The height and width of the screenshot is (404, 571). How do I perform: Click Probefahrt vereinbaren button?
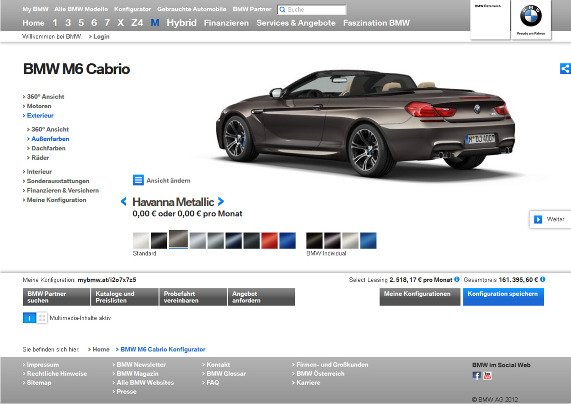tap(193, 297)
